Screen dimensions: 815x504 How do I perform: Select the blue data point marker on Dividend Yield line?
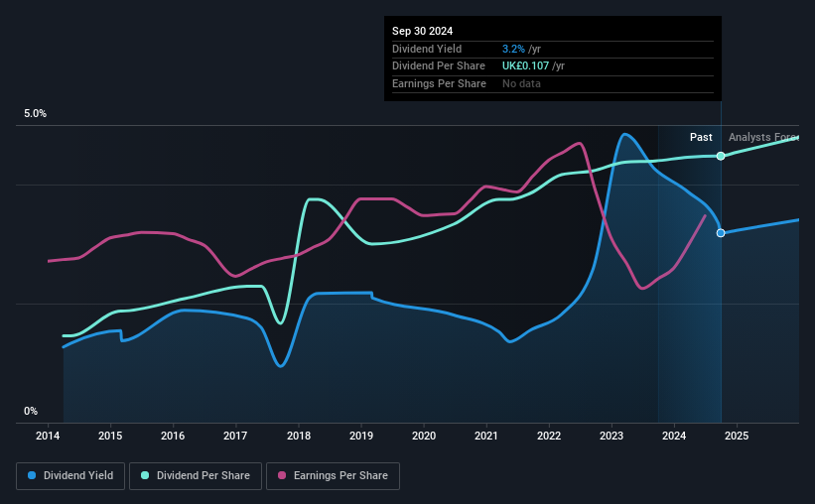pyautogui.click(x=721, y=233)
